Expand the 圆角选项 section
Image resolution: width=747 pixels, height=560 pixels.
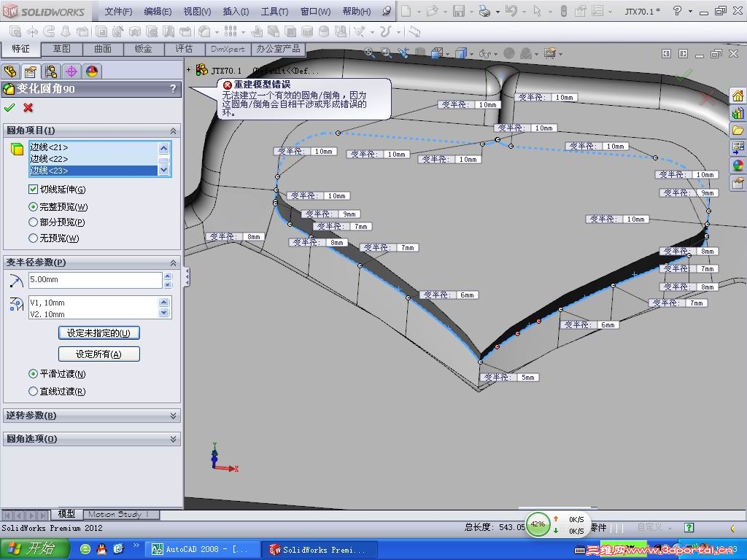click(173, 439)
